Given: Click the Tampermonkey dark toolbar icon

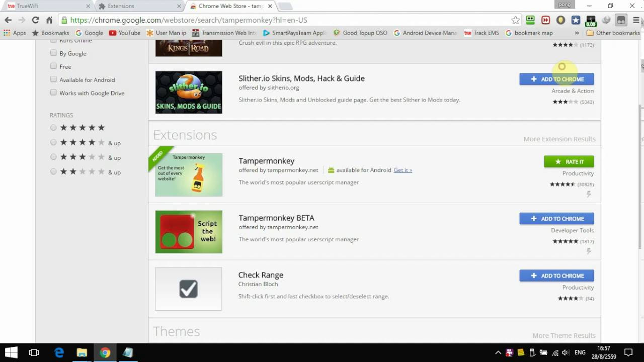Looking at the screenshot, I should [621, 20].
